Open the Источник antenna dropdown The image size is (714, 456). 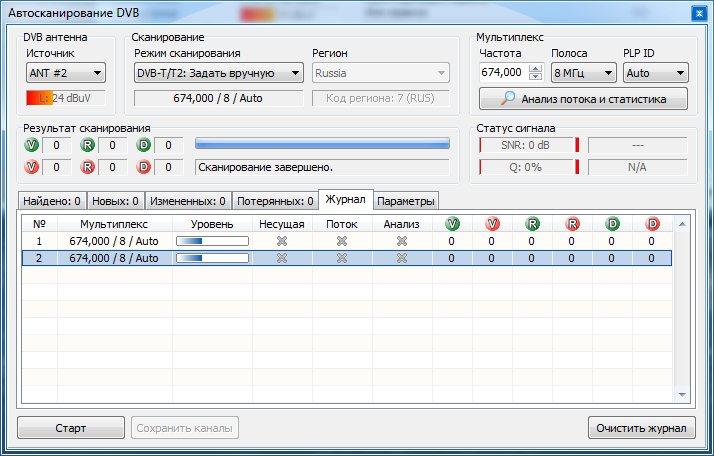pos(66,73)
